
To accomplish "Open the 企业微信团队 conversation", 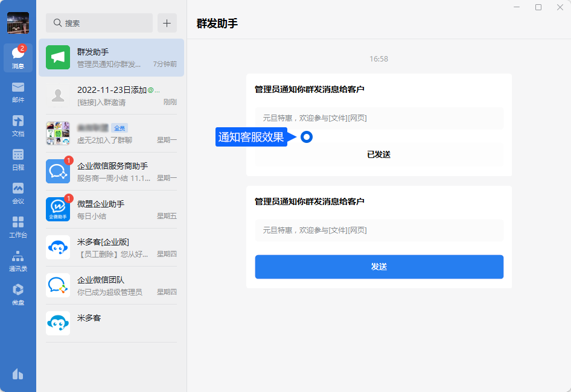I will click(x=111, y=285).
